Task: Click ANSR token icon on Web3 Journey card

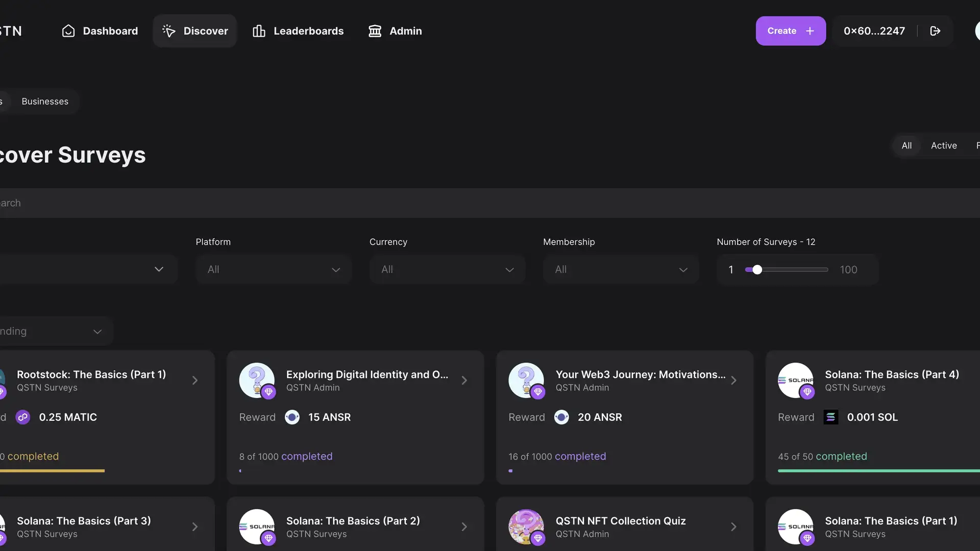Action: (x=561, y=417)
